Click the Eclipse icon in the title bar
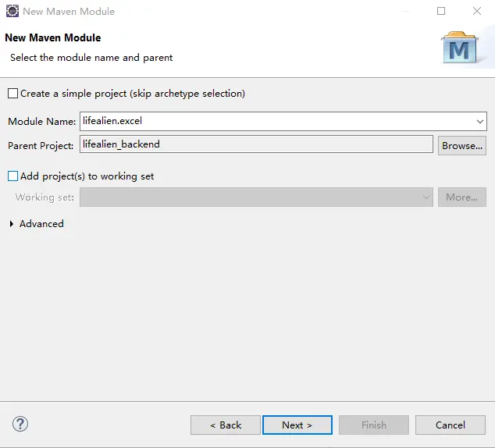The height and width of the screenshot is (448, 495). pyautogui.click(x=12, y=12)
